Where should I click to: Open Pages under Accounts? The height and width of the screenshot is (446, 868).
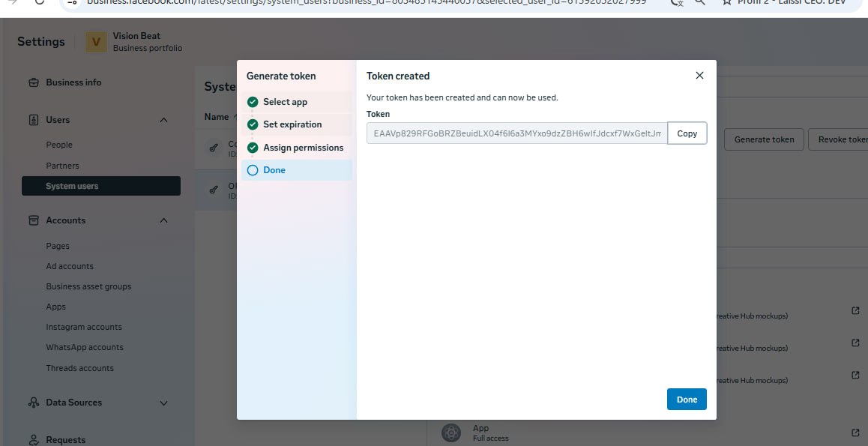click(x=58, y=247)
